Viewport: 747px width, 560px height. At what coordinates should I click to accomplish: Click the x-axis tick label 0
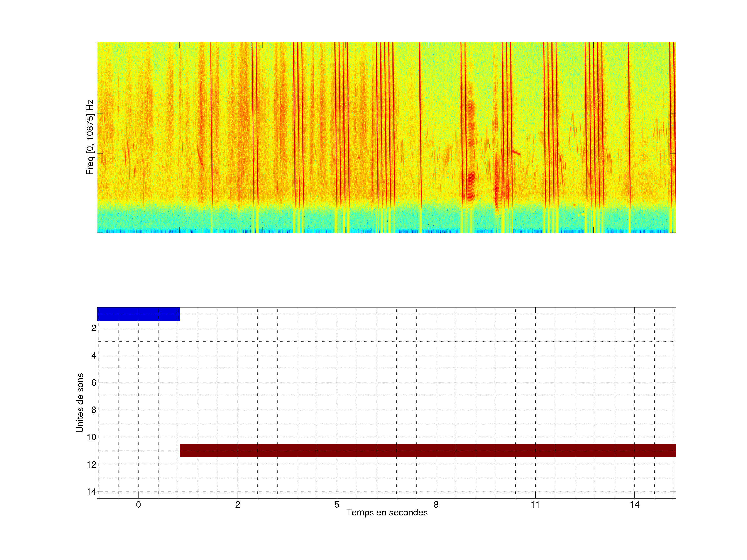click(138, 505)
